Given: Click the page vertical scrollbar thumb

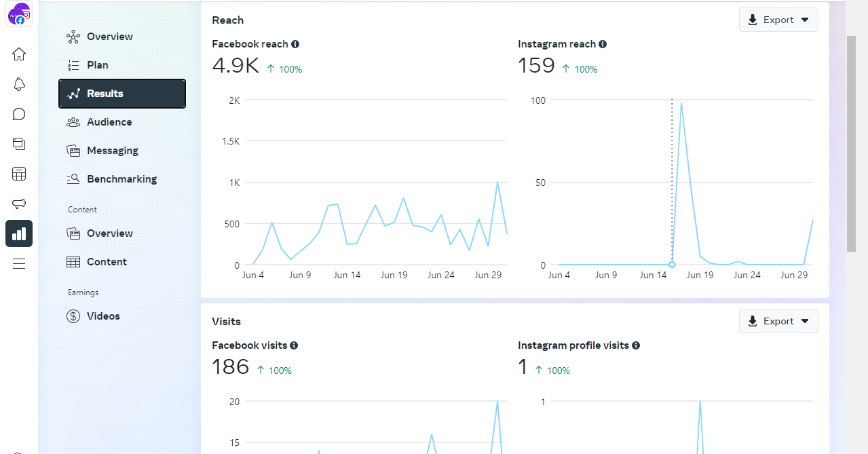Looking at the screenshot, I should coord(851,143).
